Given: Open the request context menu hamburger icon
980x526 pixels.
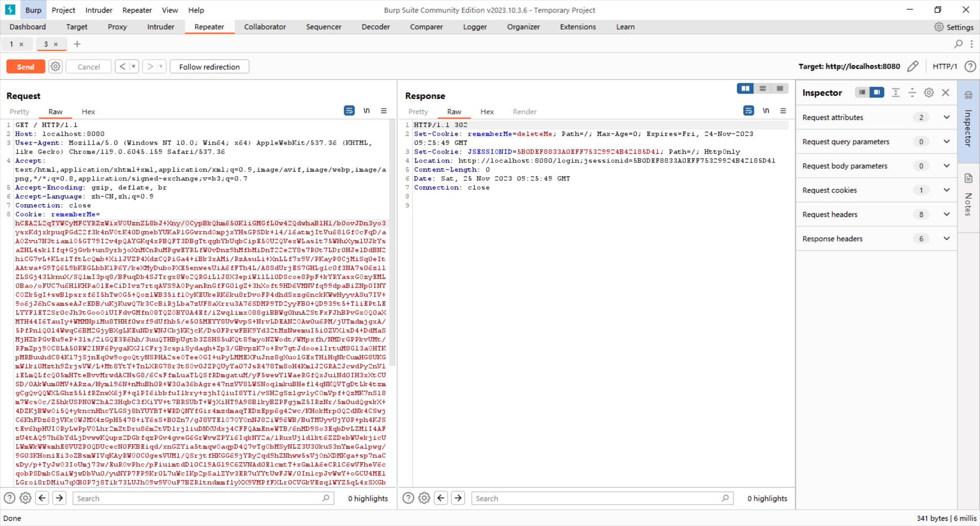Looking at the screenshot, I should (x=384, y=111).
